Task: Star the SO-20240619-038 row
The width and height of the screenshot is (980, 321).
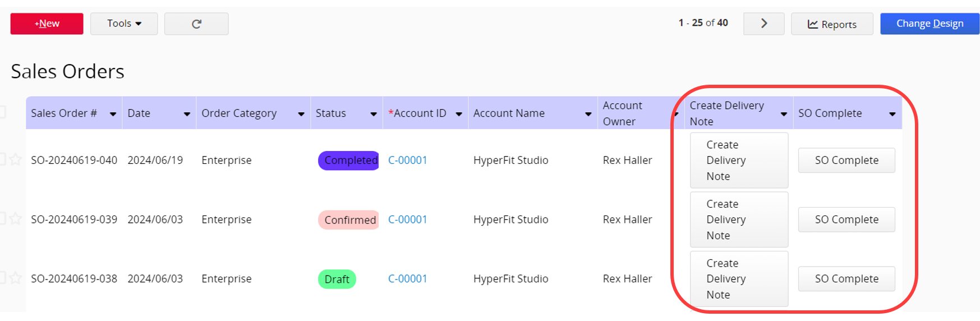Action: pos(16,278)
